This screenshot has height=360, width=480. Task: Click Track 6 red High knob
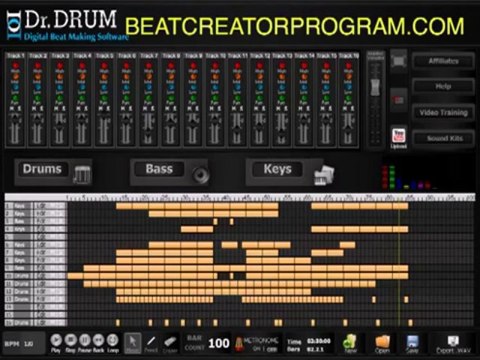click(x=126, y=65)
